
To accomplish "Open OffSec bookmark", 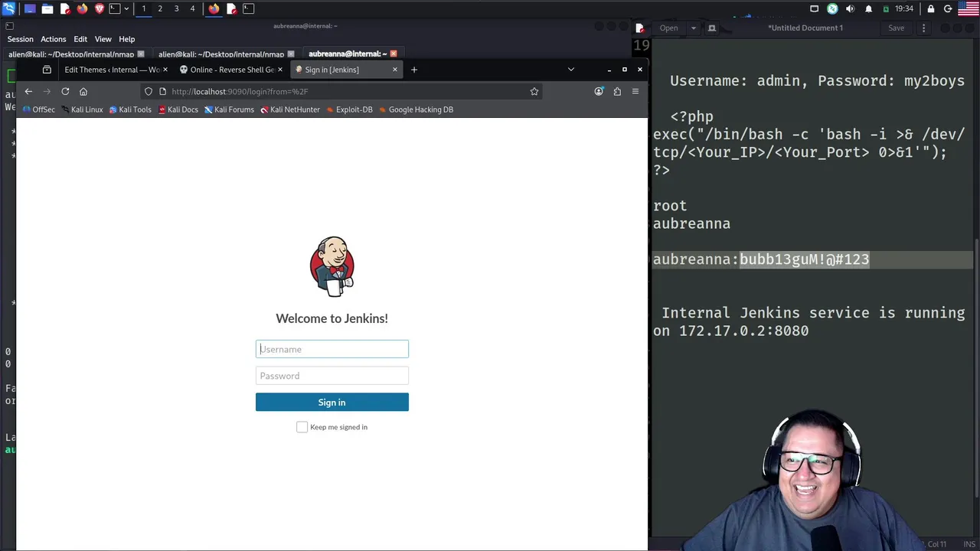I will 38,109.
